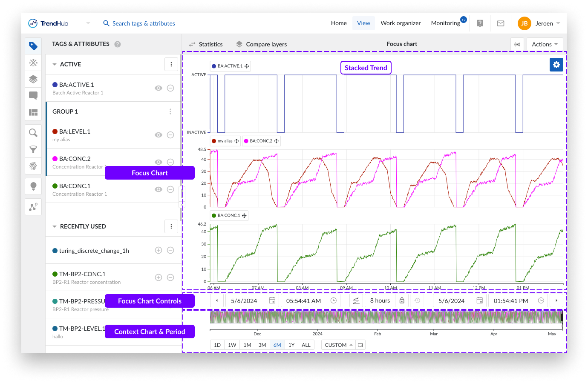The height and width of the screenshot is (383, 588).
Task: Click the Statistics button
Action: coord(206,44)
